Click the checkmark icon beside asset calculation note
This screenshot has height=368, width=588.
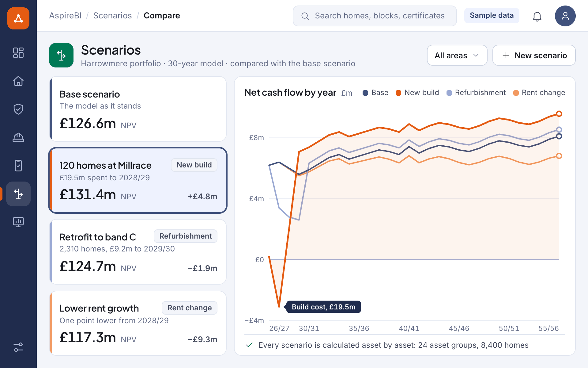pos(249,345)
